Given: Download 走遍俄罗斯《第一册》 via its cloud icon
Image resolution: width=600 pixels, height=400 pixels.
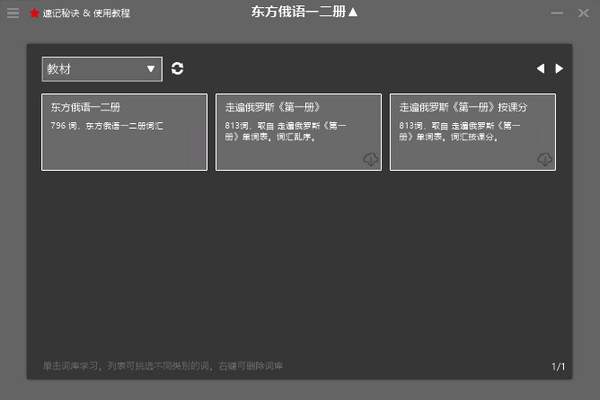Looking at the screenshot, I should (370, 159).
